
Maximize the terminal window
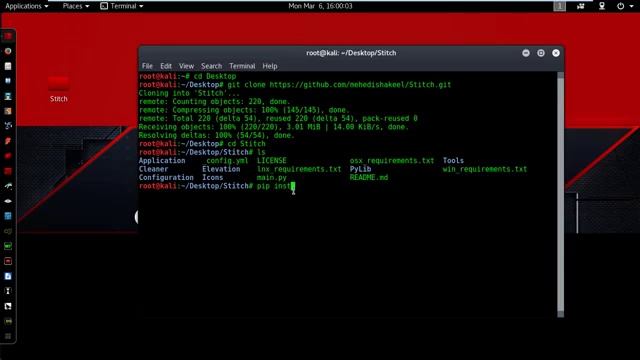click(541, 53)
